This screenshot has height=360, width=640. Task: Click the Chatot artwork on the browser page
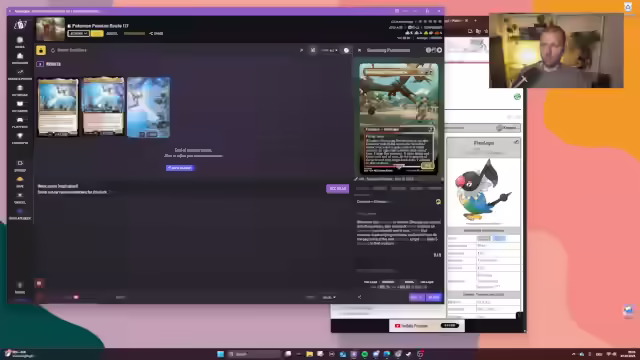[x=484, y=191]
